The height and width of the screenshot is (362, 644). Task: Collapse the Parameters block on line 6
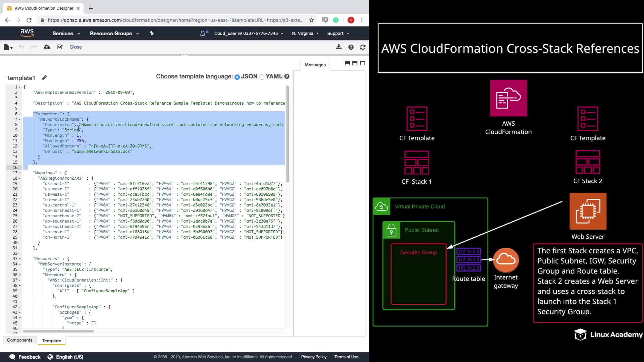[20, 114]
